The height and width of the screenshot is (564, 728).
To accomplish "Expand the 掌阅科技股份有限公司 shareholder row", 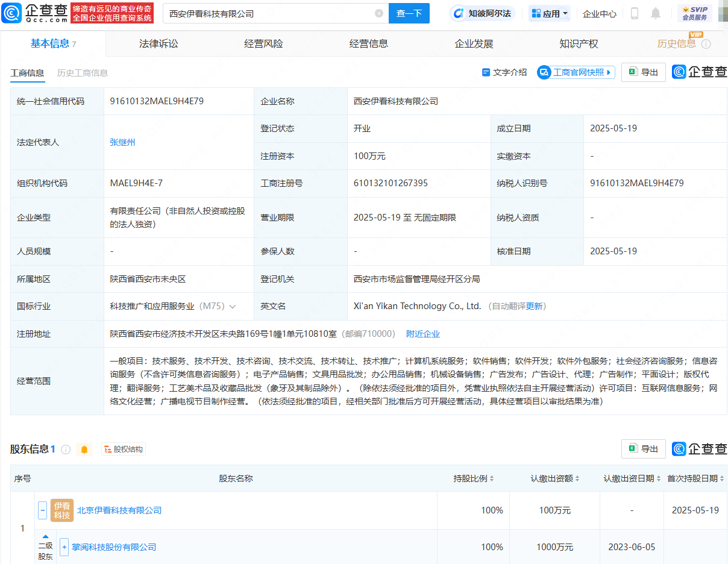I will coord(64,547).
